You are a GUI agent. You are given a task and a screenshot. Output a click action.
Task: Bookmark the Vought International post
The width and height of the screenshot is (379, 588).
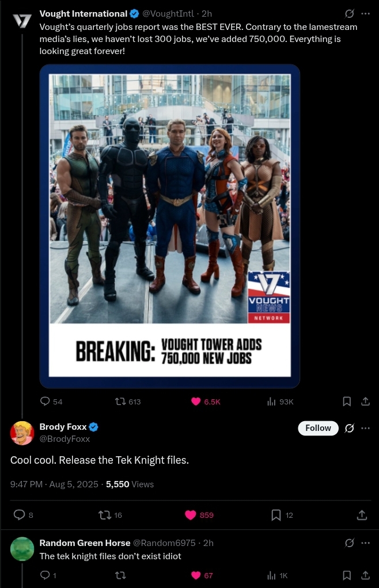[347, 402]
